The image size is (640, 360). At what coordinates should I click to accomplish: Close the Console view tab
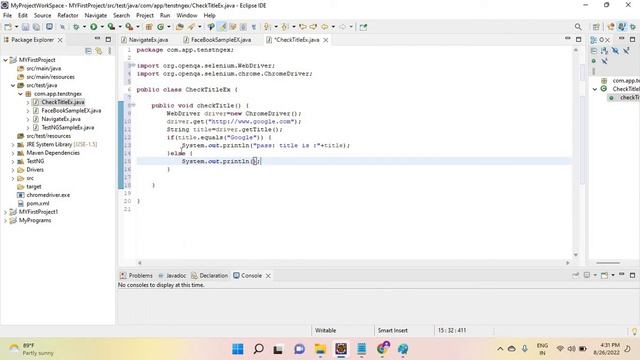pyautogui.click(x=268, y=276)
